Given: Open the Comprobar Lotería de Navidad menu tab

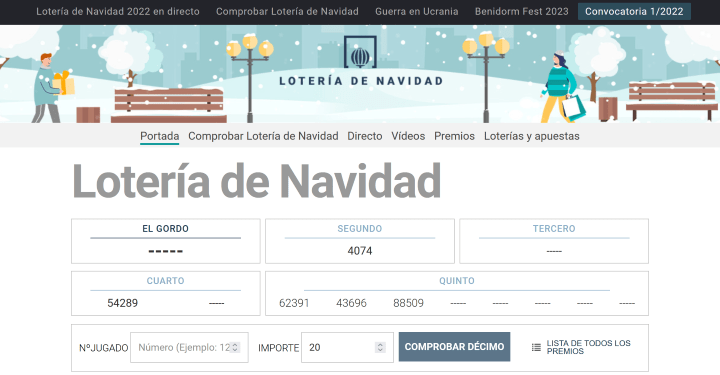Looking at the screenshot, I should click(263, 136).
